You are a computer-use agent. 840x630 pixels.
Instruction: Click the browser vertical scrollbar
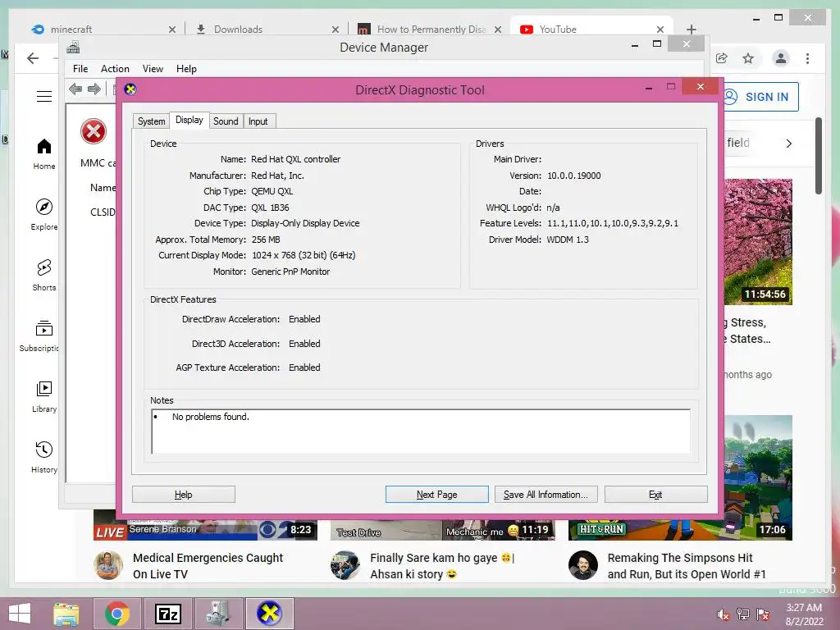tap(818, 156)
